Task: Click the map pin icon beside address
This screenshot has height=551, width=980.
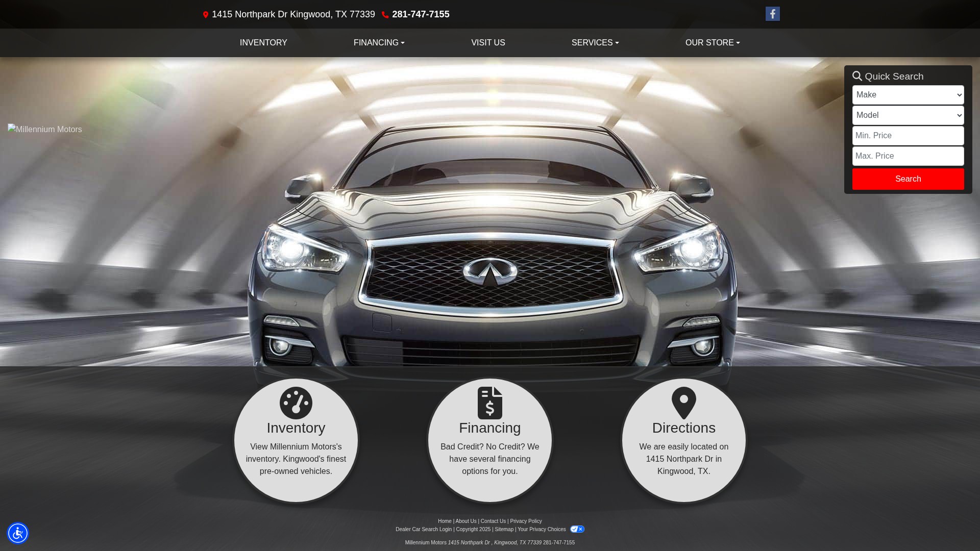Action: click(206, 15)
